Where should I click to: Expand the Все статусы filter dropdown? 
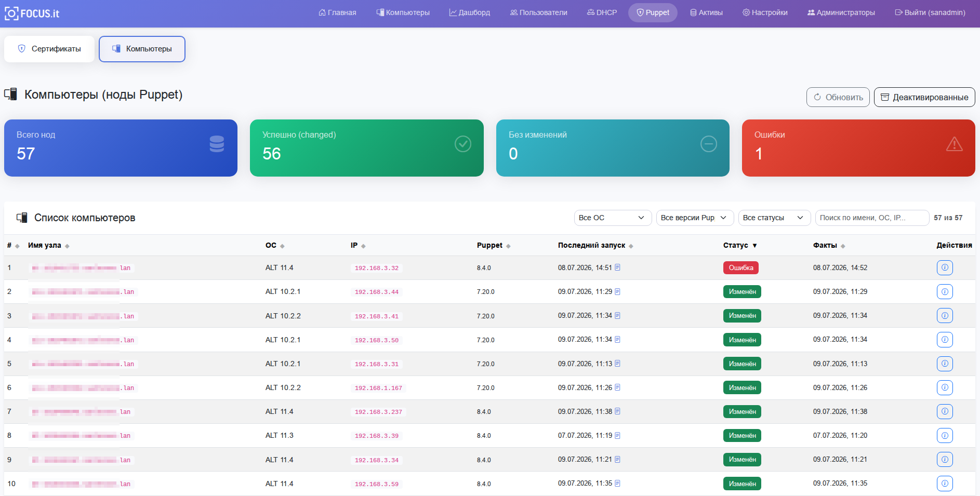tap(774, 218)
